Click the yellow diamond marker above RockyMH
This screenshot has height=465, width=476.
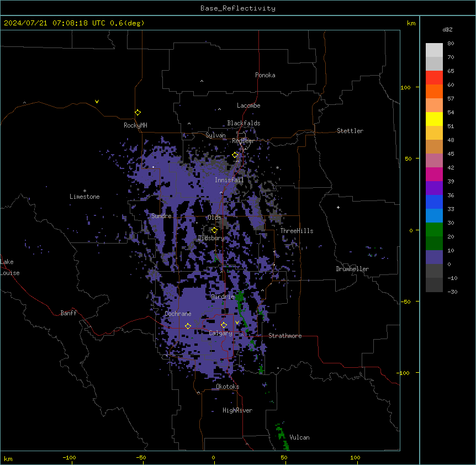(x=138, y=113)
